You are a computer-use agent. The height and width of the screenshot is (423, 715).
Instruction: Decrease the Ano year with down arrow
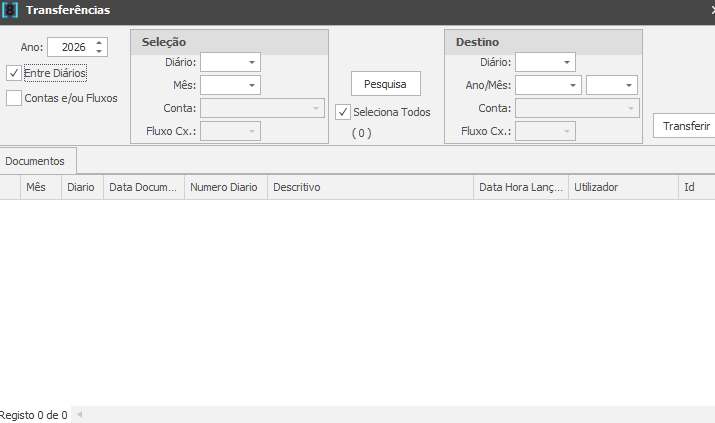(99, 52)
